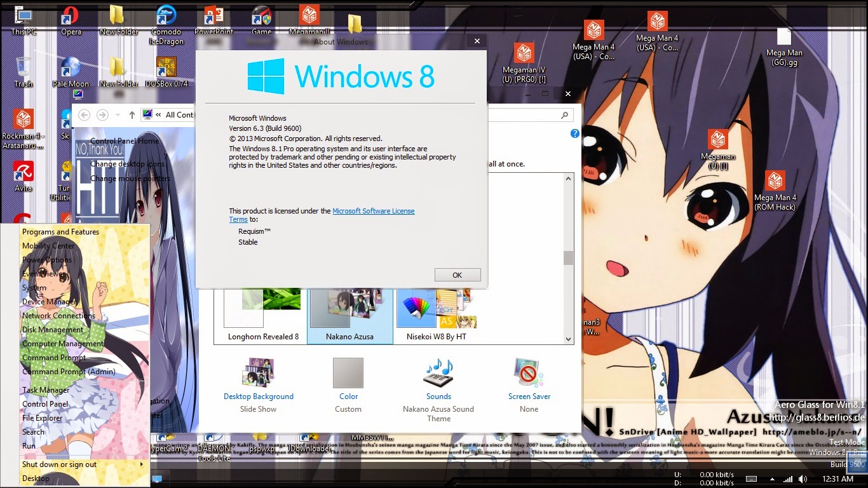The image size is (868, 488).
Task: Click Change mouse pointers link
Action: 130,179
